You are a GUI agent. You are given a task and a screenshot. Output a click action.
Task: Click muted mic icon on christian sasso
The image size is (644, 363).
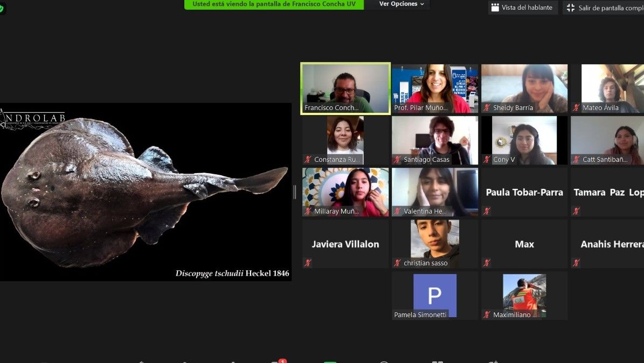398,263
